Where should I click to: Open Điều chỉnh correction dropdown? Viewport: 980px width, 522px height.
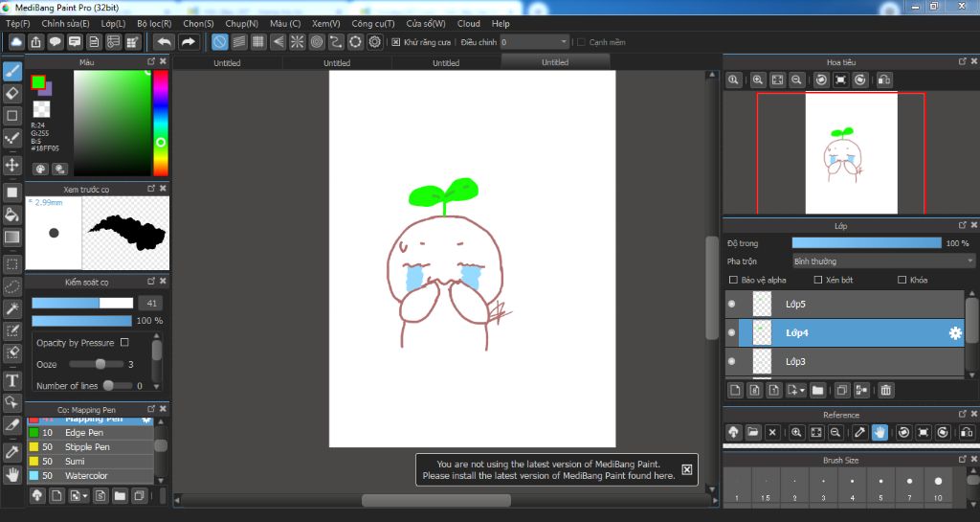(x=534, y=42)
